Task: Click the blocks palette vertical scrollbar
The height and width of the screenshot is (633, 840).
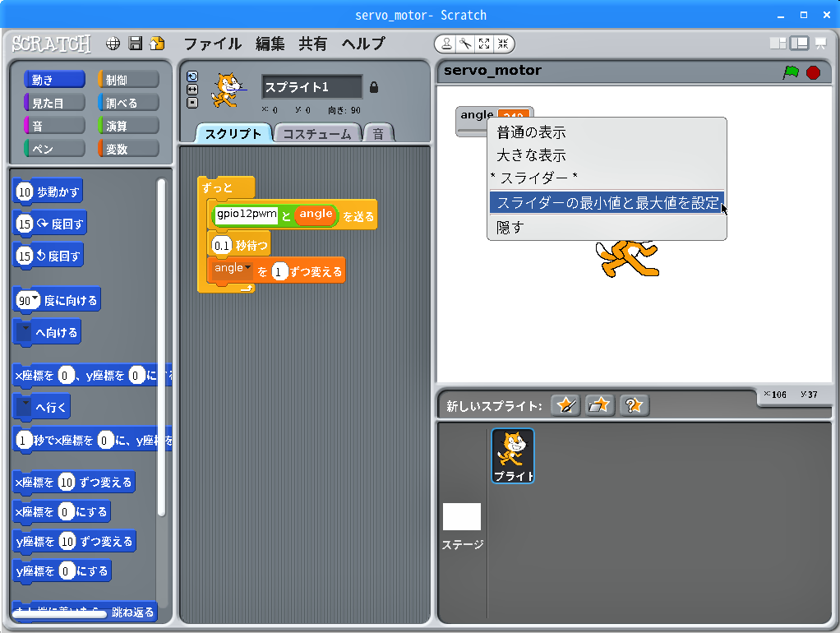Action: tap(161, 349)
